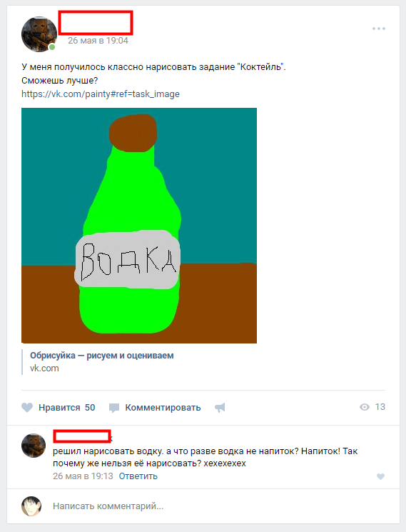Open the post timestamp "26 мая в 19:04"
406x532 pixels.
click(98, 41)
